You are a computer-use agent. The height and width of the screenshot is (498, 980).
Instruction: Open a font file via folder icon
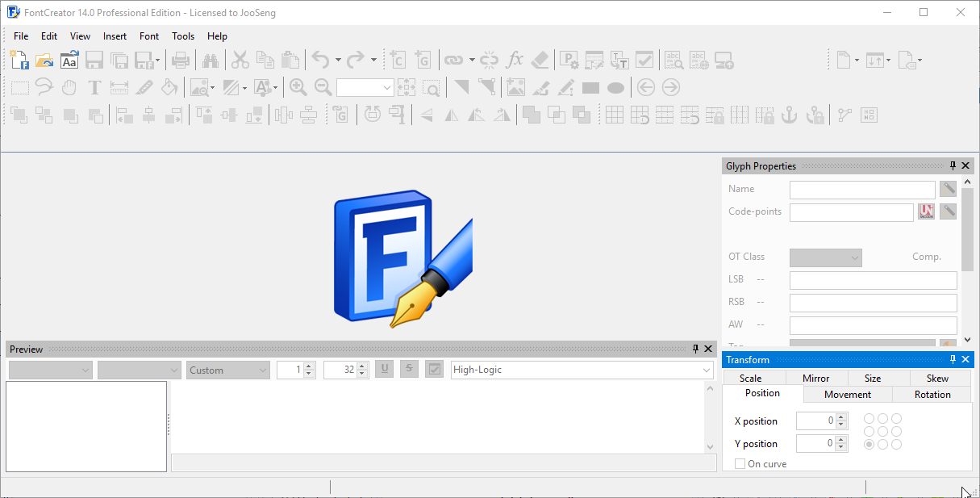(x=44, y=60)
